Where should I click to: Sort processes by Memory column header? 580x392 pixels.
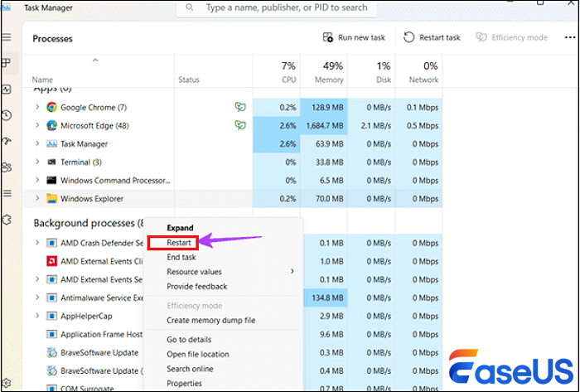(331, 73)
